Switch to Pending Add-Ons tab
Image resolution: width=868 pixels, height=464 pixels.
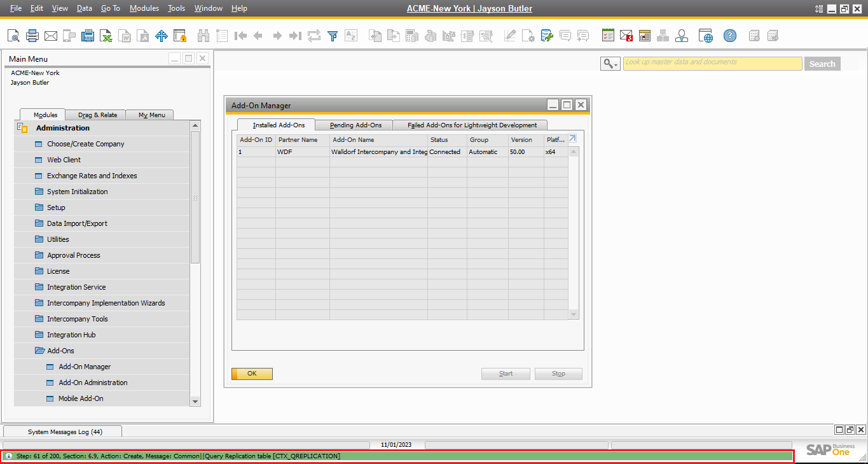point(355,125)
